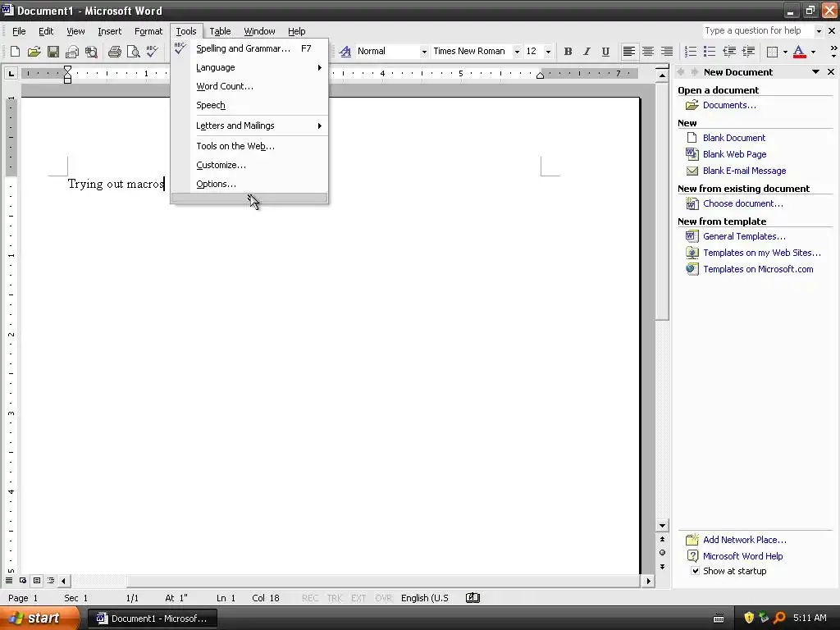Click the Print Preview icon

coord(134,52)
